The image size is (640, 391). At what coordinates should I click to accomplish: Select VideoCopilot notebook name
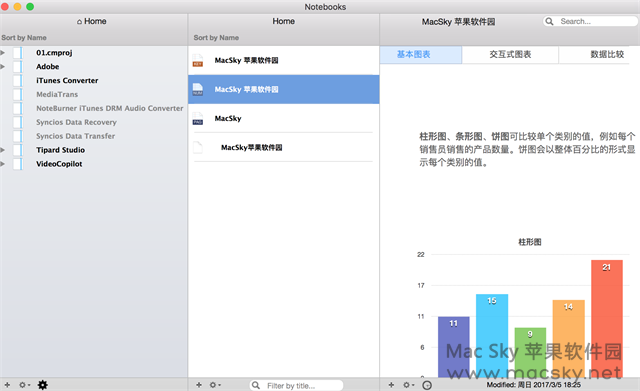point(59,164)
